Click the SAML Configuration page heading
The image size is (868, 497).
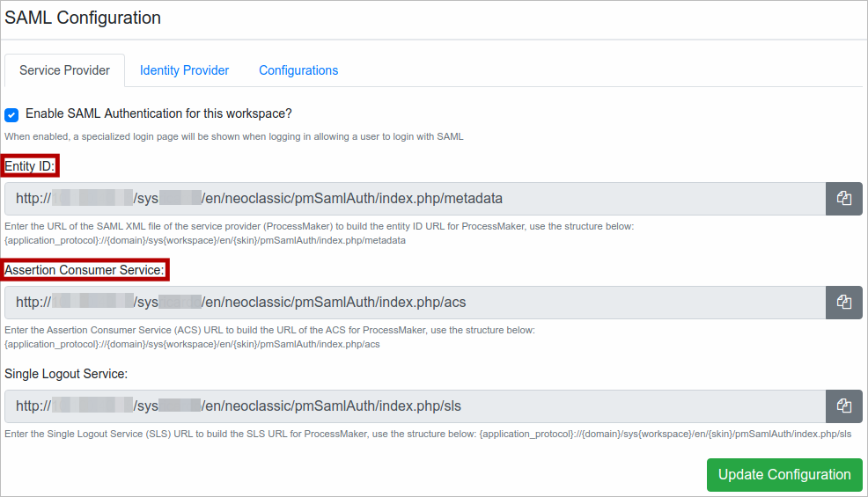83,18
